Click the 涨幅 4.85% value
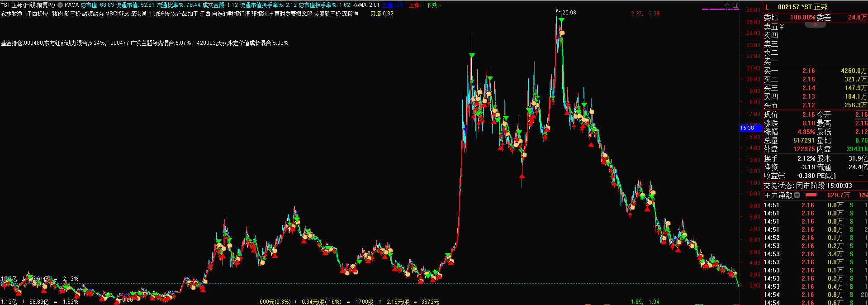Image resolution: width=868 pixels, height=305 pixels. (x=806, y=132)
